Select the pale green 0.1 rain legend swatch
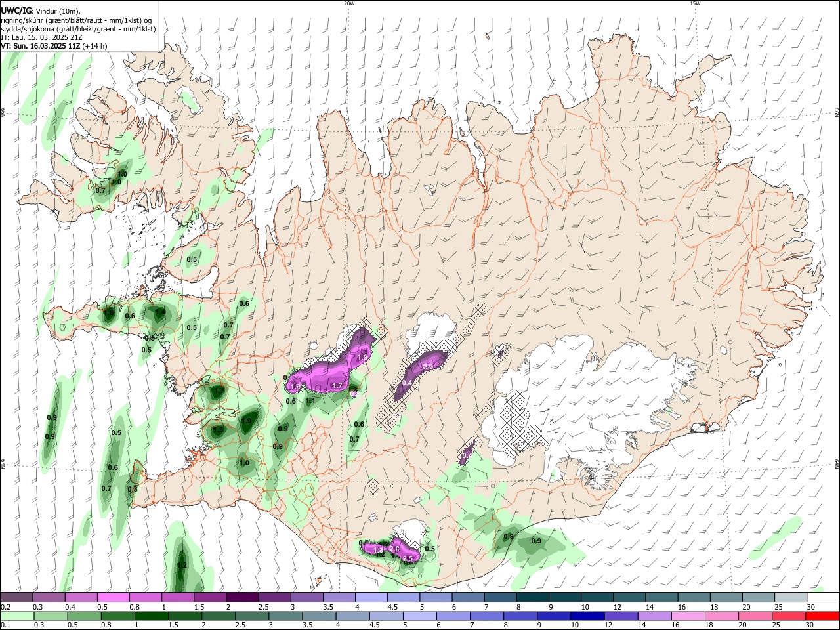The image size is (840, 630). click(16, 616)
